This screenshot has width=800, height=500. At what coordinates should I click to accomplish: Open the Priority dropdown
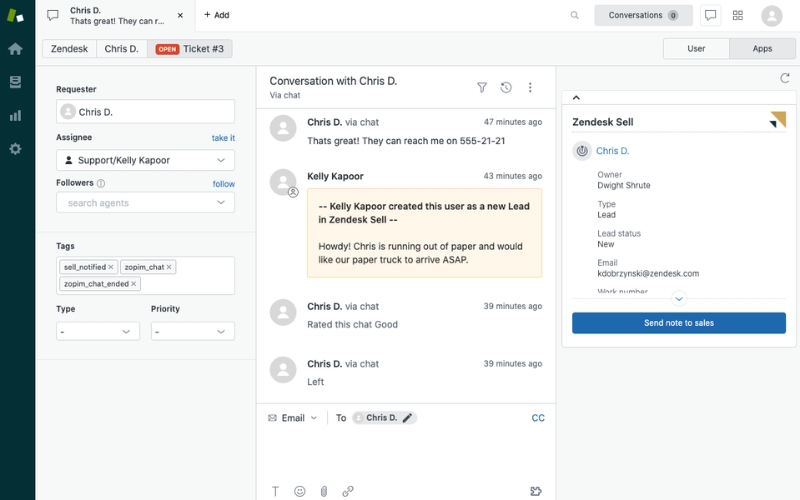[192, 332]
